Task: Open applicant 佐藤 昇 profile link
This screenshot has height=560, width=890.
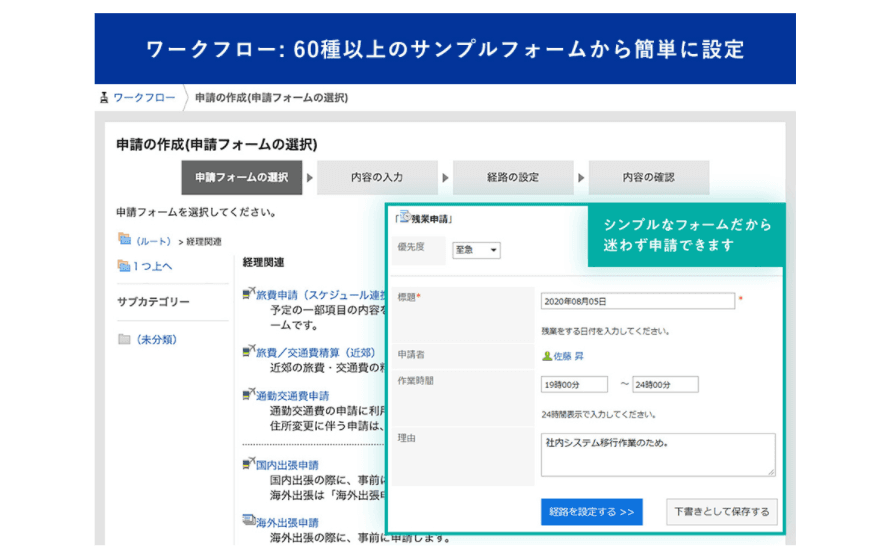Action: 569,356
